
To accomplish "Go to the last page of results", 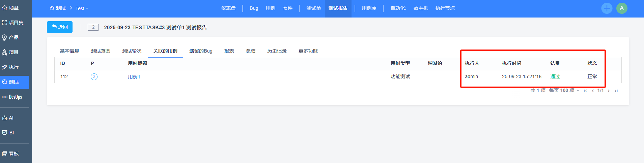I will [x=616, y=91].
